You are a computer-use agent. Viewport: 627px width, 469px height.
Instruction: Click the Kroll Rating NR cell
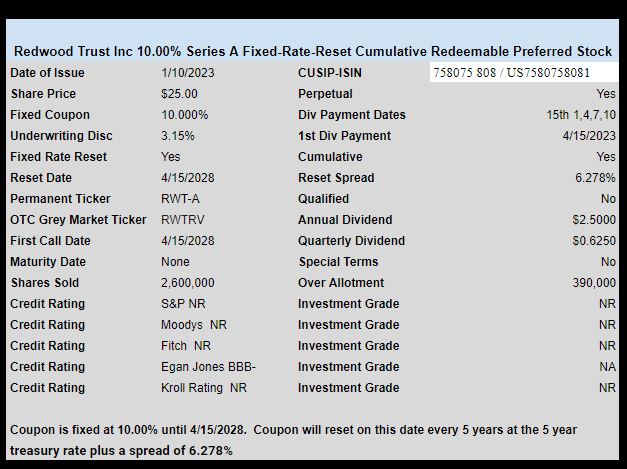pos(204,388)
